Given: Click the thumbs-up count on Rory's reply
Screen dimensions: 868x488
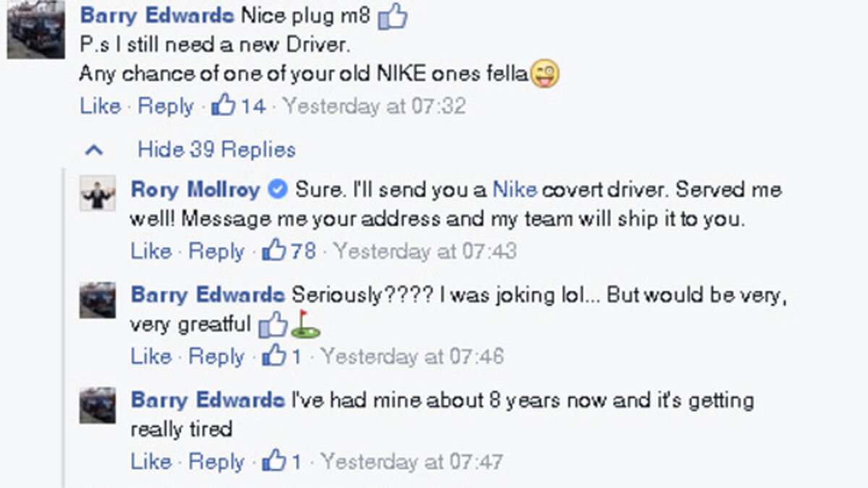Looking at the screenshot, I should coord(289,251).
